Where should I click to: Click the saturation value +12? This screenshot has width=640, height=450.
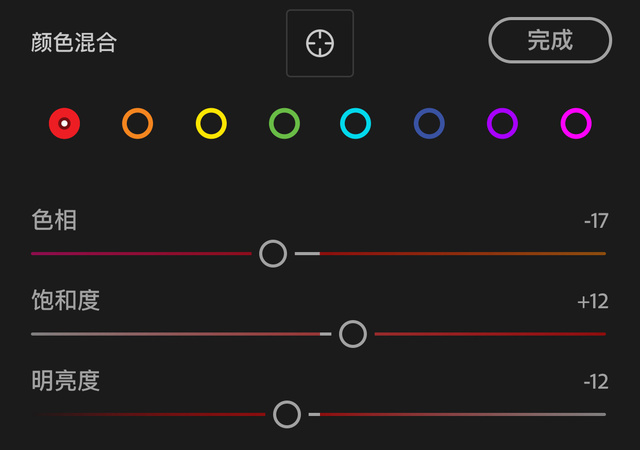pyautogui.click(x=593, y=302)
